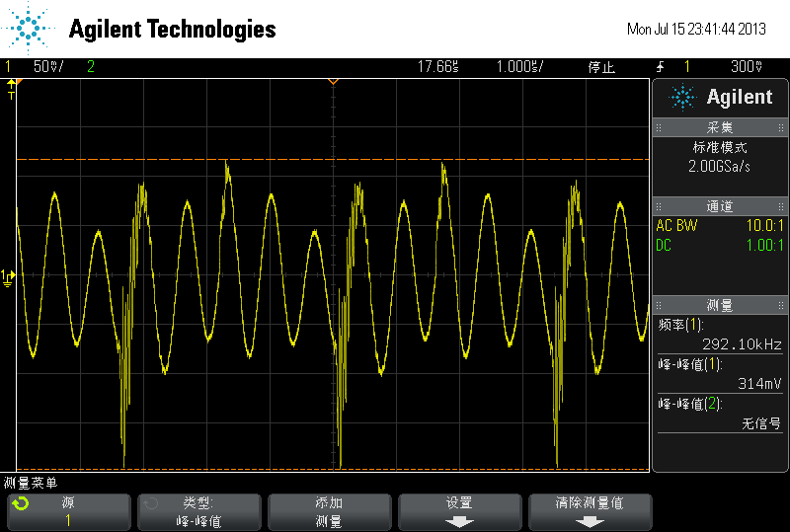
Task: Open the 类型 峰-峰值 measurement type selector
Action: coord(199,512)
